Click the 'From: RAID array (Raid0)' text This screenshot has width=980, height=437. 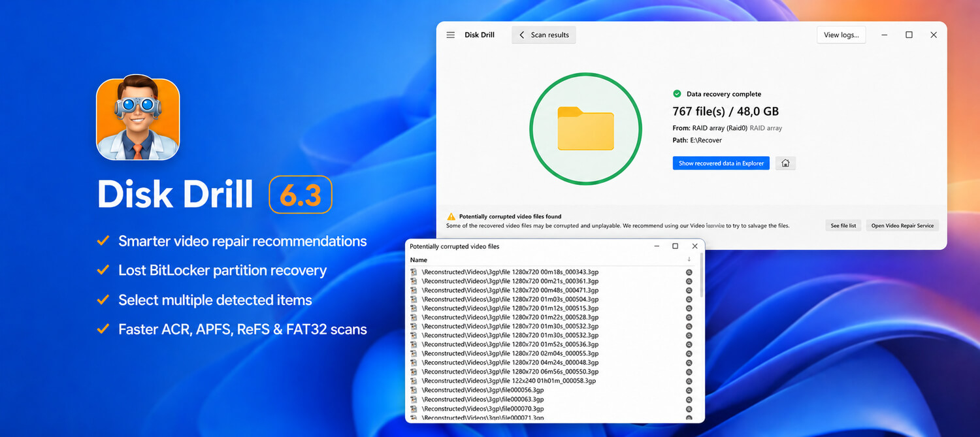710,128
